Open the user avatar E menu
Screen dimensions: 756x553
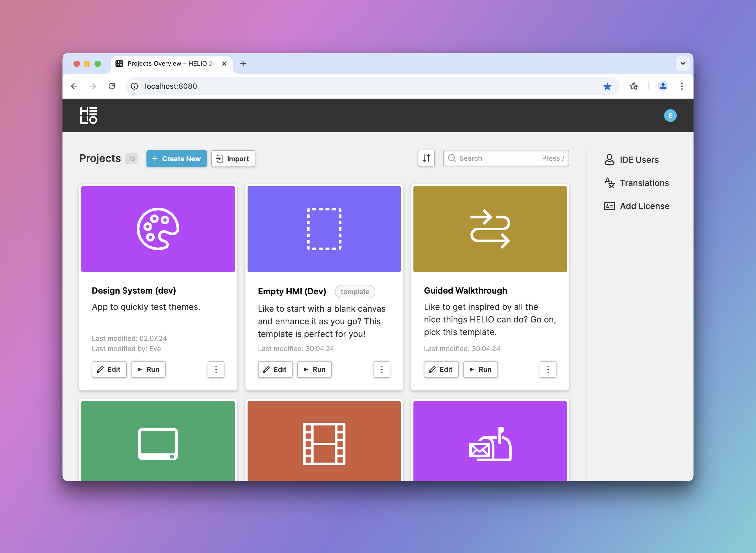click(670, 116)
